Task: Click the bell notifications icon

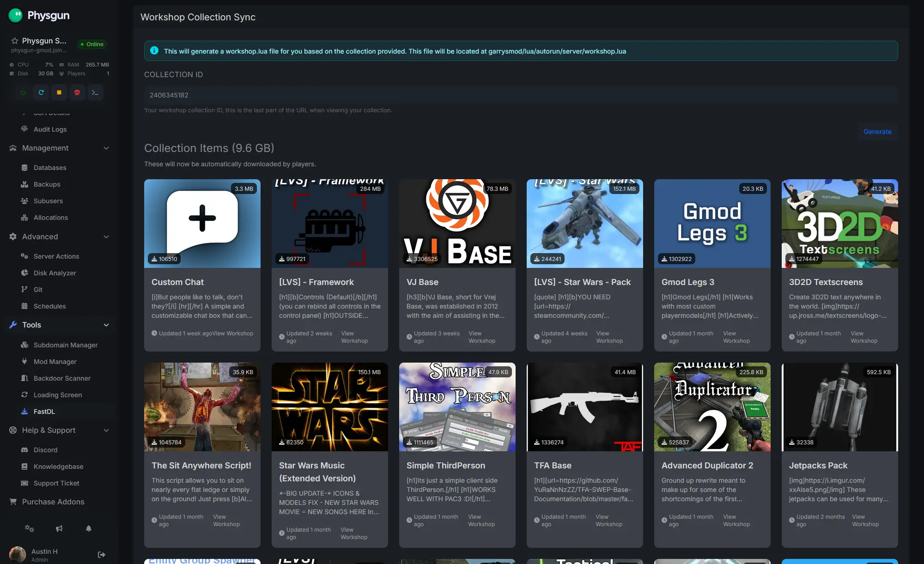Action: tap(89, 528)
